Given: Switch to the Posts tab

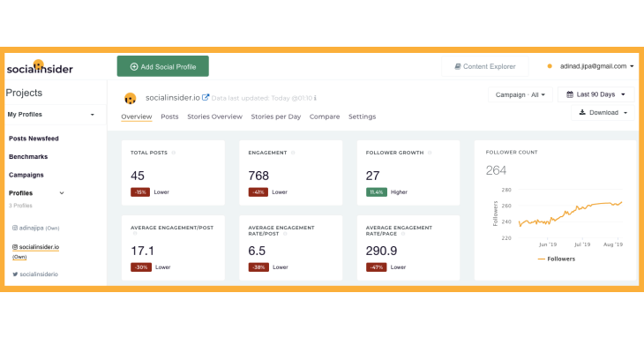Looking at the screenshot, I should coord(169,116).
